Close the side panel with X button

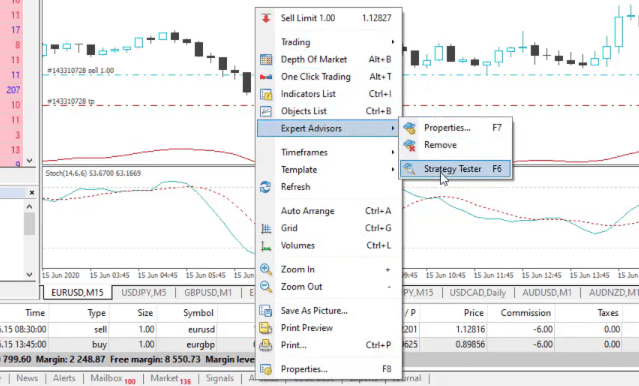click(32, 192)
